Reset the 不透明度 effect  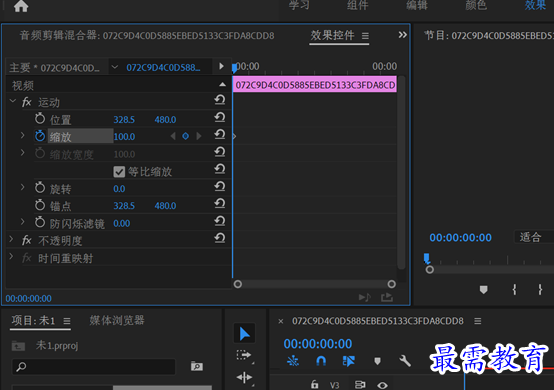coord(220,238)
